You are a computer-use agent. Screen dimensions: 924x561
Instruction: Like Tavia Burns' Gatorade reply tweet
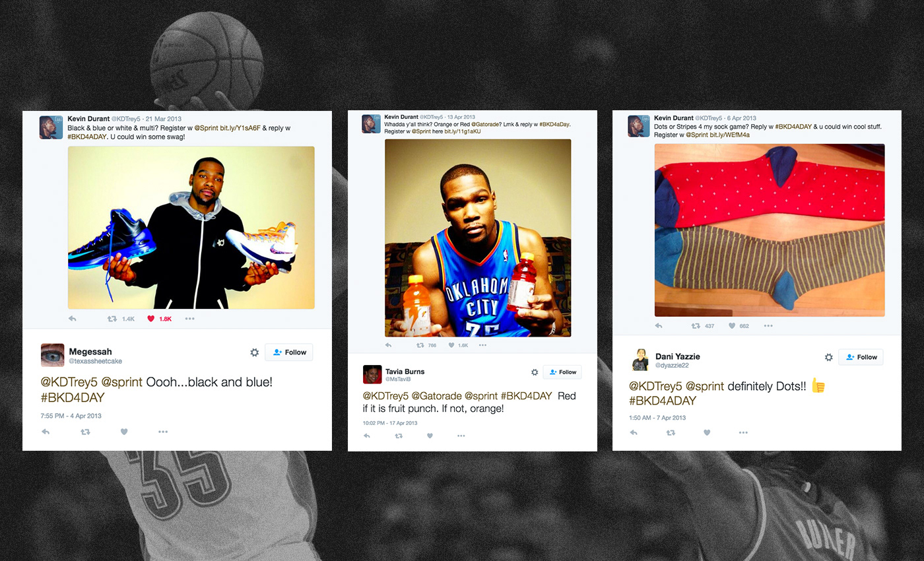point(430,436)
